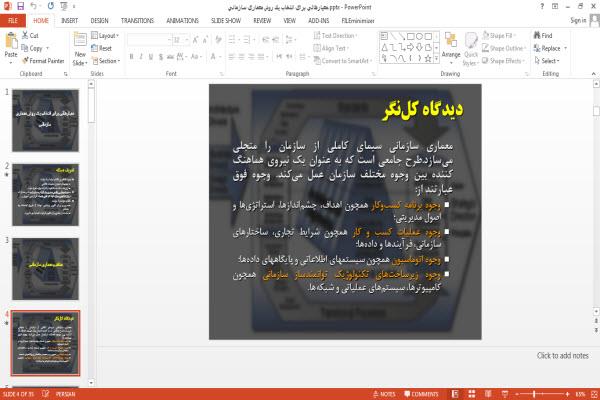The height and width of the screenshot is (400, 600).
Task: Pick the right arrow shape in the gallery
Action: [411, 47]
